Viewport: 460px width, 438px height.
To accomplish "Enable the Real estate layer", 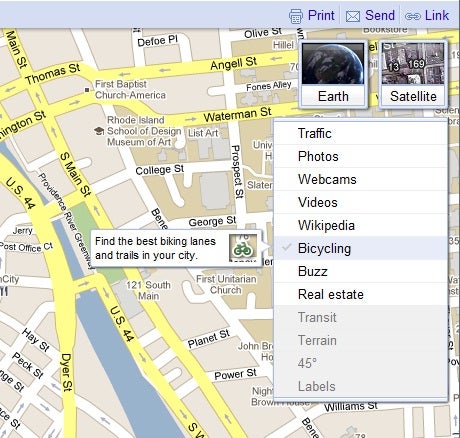I will [361, 294].
